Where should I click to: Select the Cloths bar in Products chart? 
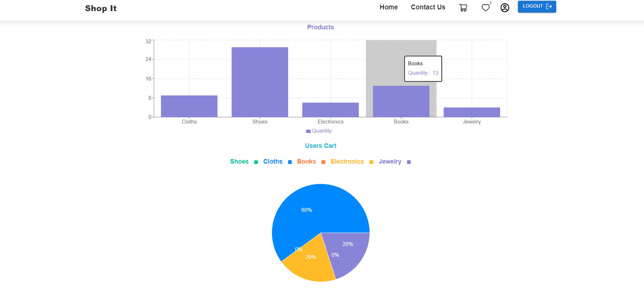coord(189,106)
